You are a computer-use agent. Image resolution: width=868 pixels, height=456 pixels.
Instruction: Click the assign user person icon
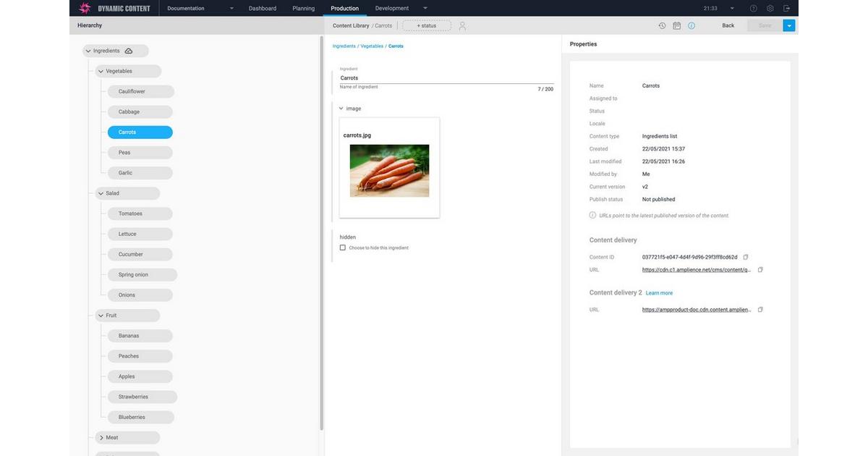(462, 25)
